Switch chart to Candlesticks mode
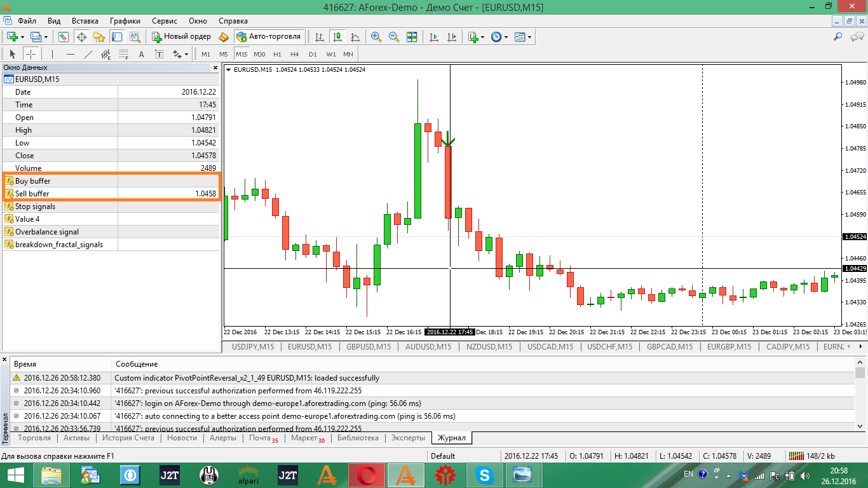Viewport: 868px width, 488px height. (337, 37)
